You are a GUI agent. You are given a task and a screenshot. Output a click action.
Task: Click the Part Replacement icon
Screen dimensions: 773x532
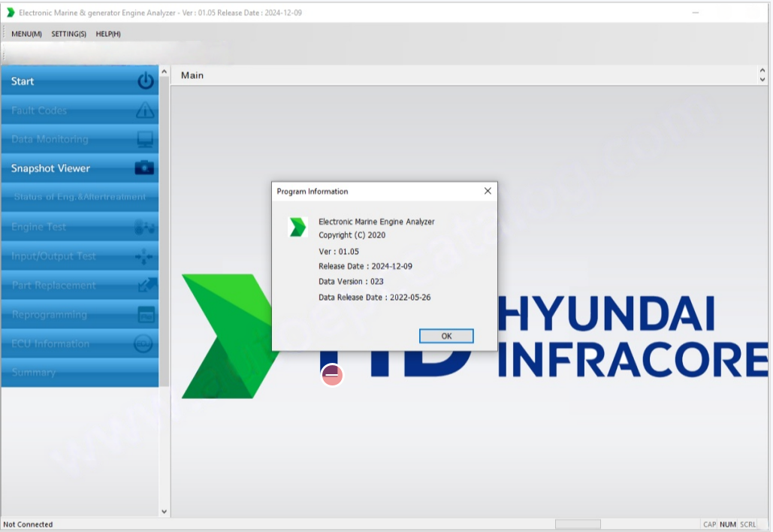click(x=145, y=286)
